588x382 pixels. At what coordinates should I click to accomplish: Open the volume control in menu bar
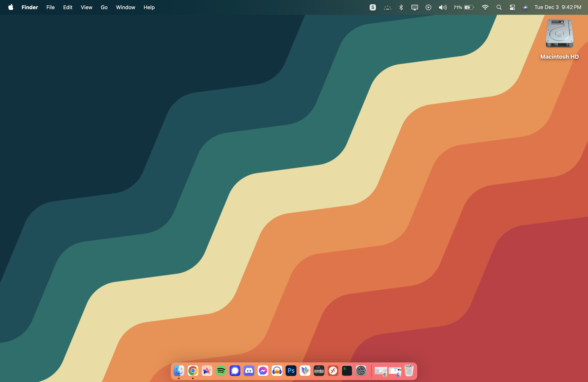tap(442, 7)
